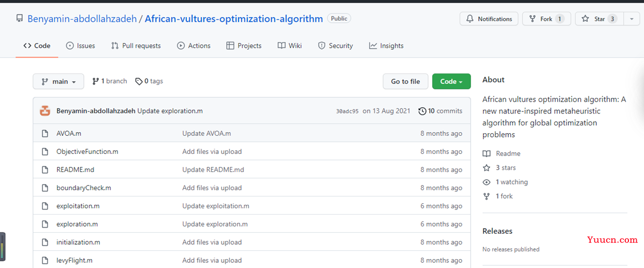The height and width of the screenshot is (268, 644).
Task: Open commit message Update AVOA.m
Action: tap(207, 134)
